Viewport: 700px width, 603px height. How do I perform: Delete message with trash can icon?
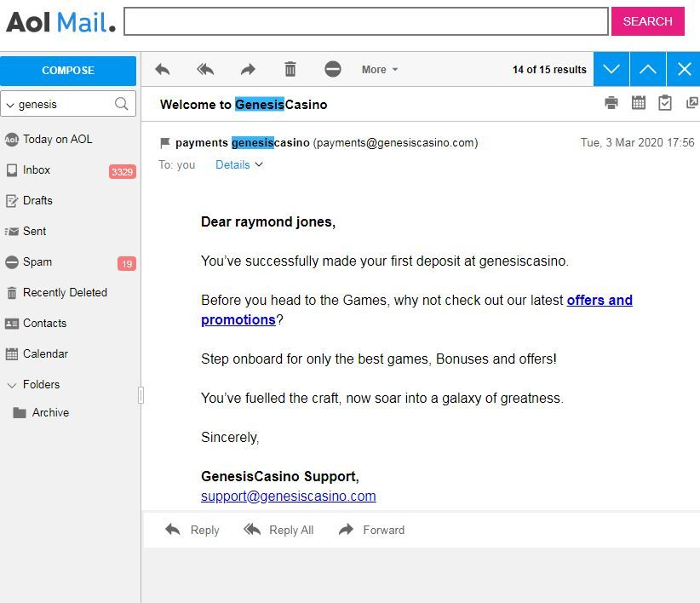290,69
